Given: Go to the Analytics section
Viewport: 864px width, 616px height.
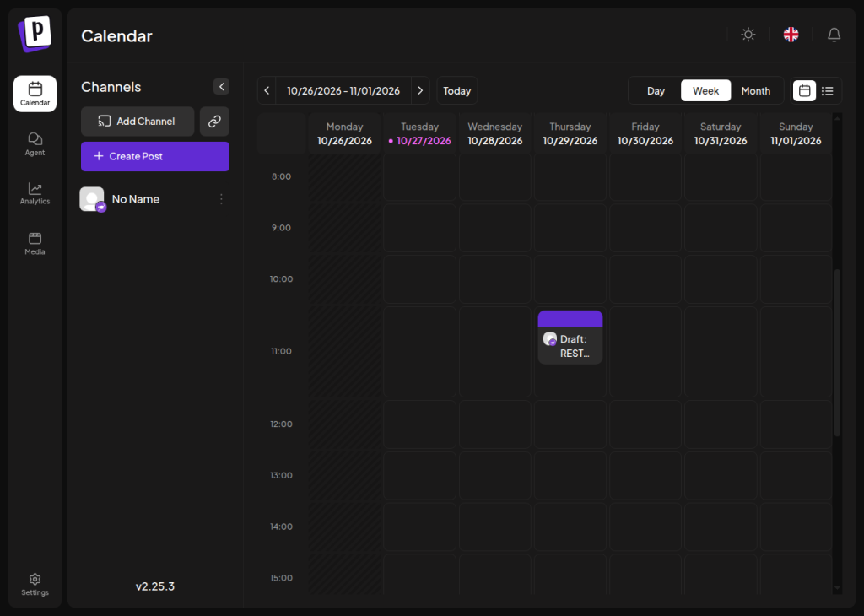Looking at the screenshot, I should pos(35,193).
